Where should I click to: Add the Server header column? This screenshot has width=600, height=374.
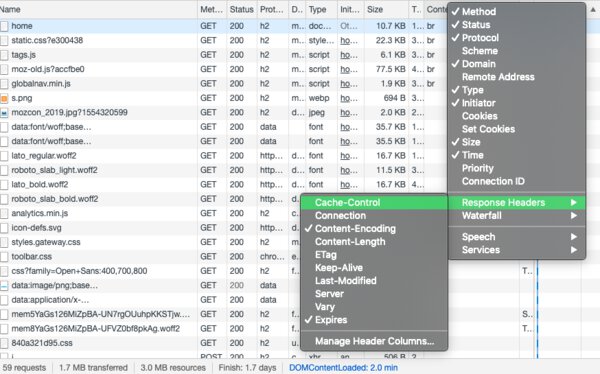(374, 293)
